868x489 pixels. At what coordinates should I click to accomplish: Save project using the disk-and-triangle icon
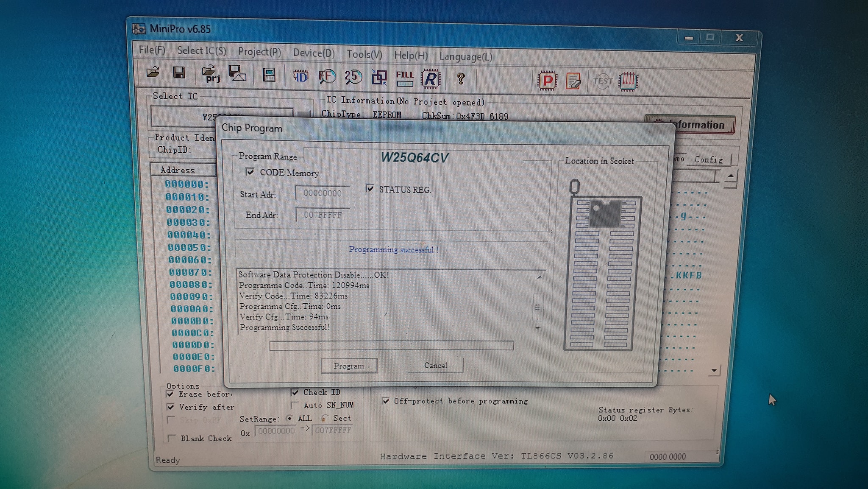coord(237,73)
